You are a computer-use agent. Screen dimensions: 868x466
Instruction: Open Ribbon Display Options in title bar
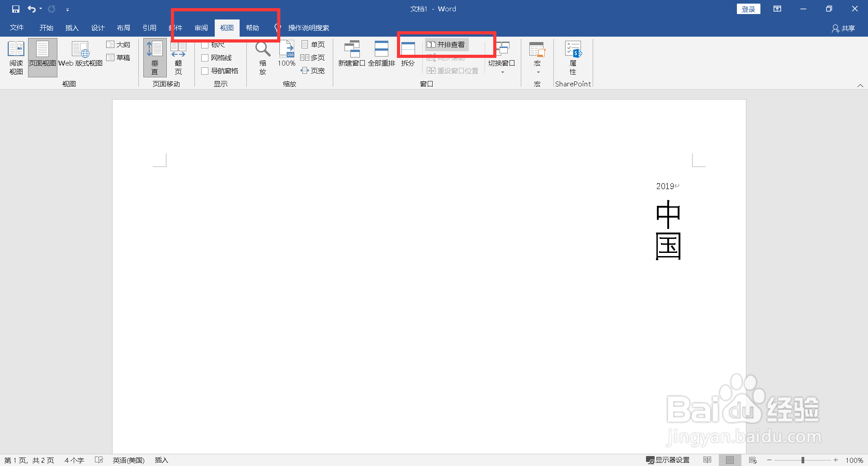pyautogui.click(x=777, y=9)
